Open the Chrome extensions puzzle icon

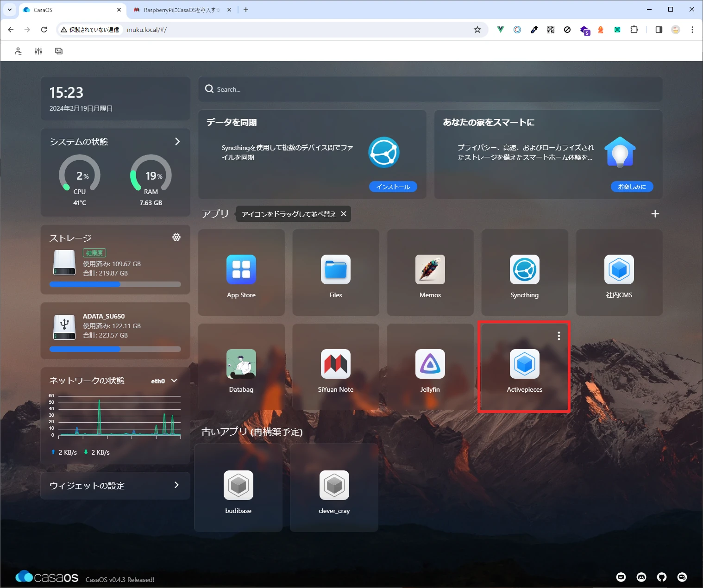[634, 30]
